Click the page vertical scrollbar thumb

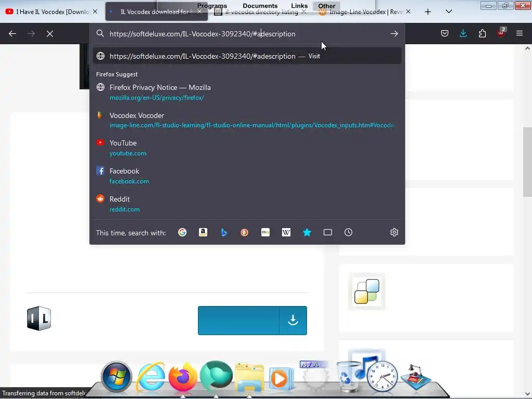(527, 162)
